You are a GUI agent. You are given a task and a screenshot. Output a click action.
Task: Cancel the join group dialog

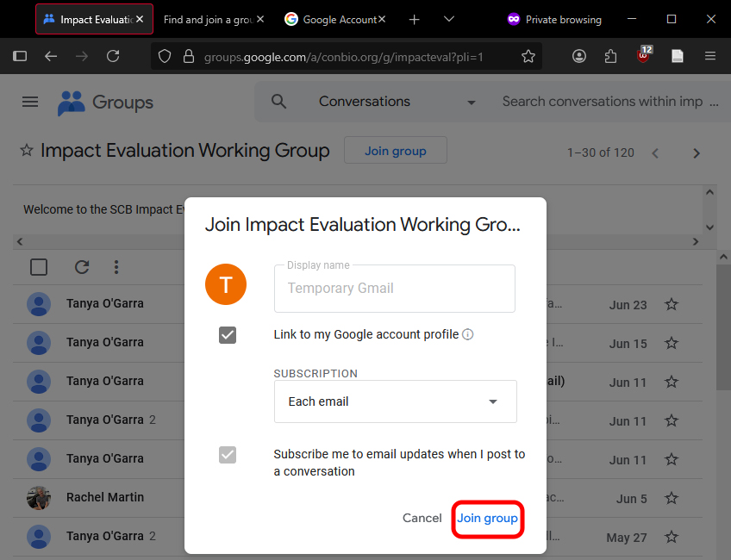(x=422, y=518)
